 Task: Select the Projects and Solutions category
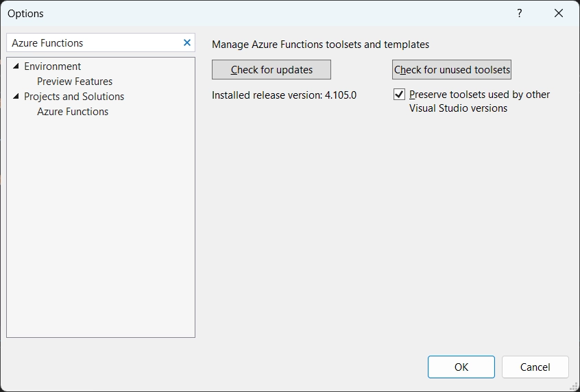[x=74, y=97]
